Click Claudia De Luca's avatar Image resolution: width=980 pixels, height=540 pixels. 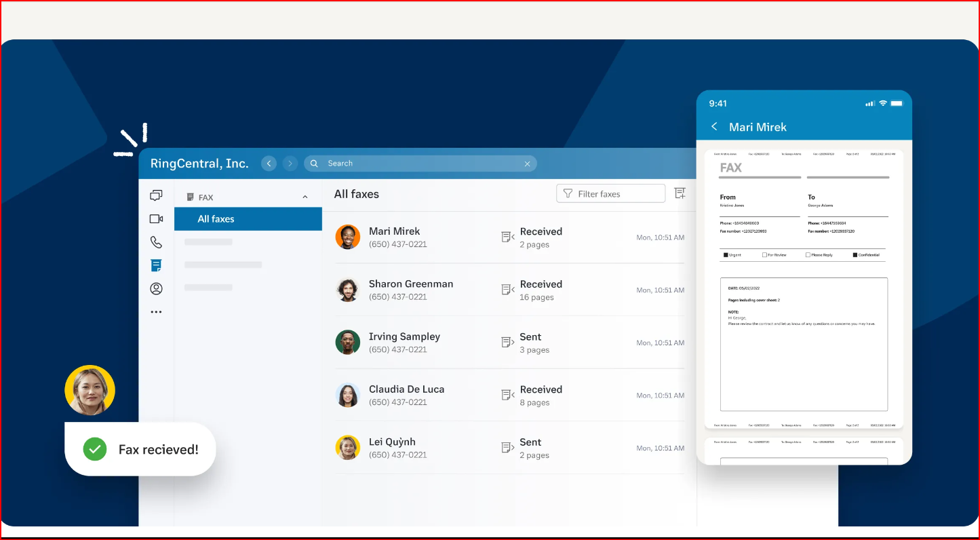point(347,395)
